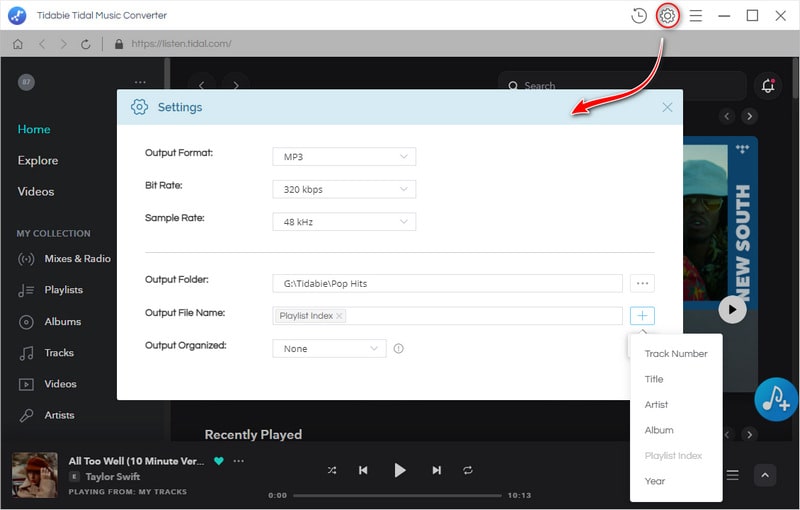Toggle the heart favorite for current track
800x510 pixels.
click(219, 461)
